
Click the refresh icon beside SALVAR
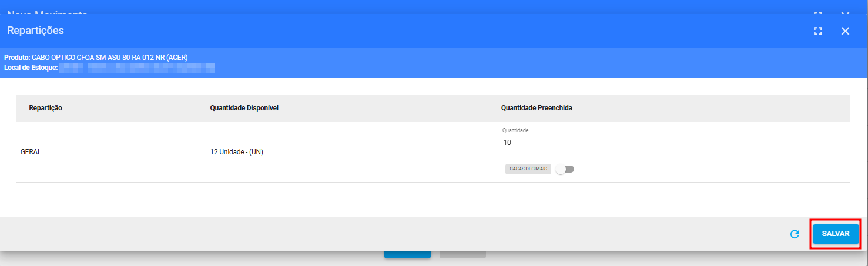(795, 234)
